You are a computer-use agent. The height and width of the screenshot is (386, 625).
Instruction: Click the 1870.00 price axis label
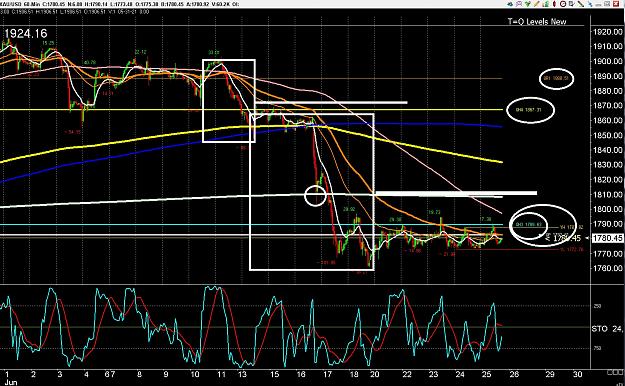pos(607,106)
